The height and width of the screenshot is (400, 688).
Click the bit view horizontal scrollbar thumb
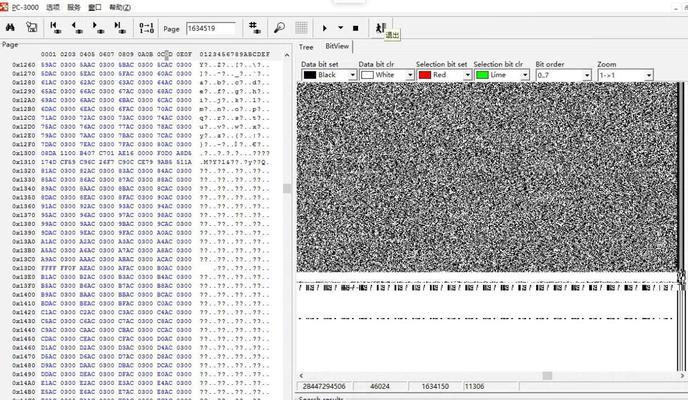pyautogui.click(x=547, y=375)
